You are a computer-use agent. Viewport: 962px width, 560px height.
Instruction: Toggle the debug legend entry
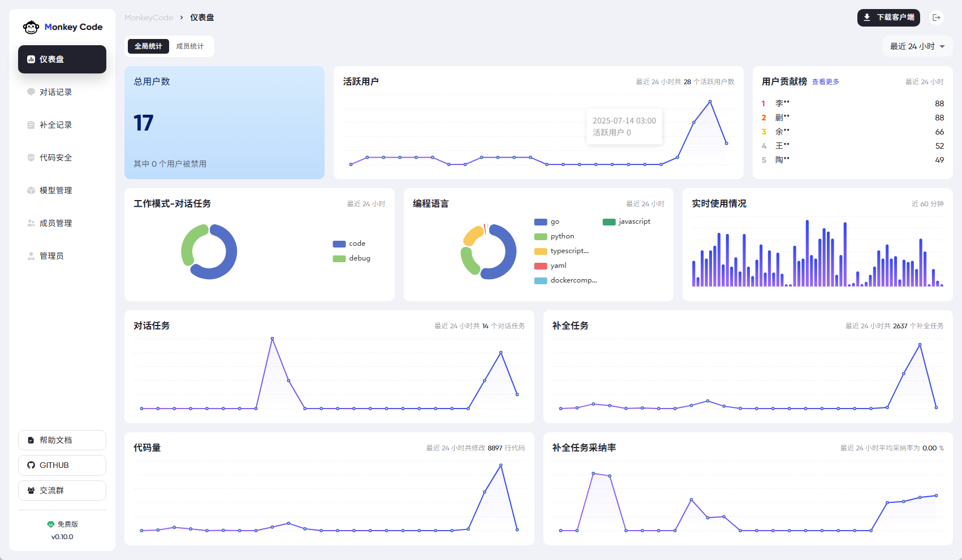pos(352,258)
